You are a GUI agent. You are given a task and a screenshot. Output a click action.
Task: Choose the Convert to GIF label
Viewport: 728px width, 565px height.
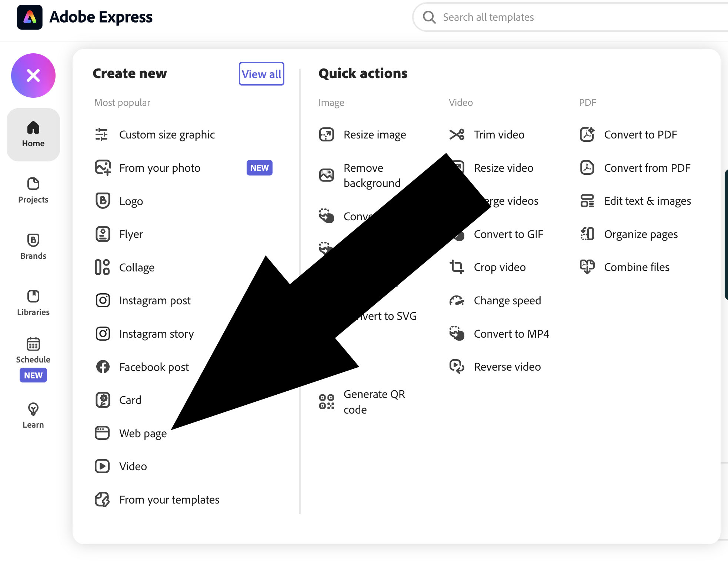pyautogui.click(x=508, y=234)
